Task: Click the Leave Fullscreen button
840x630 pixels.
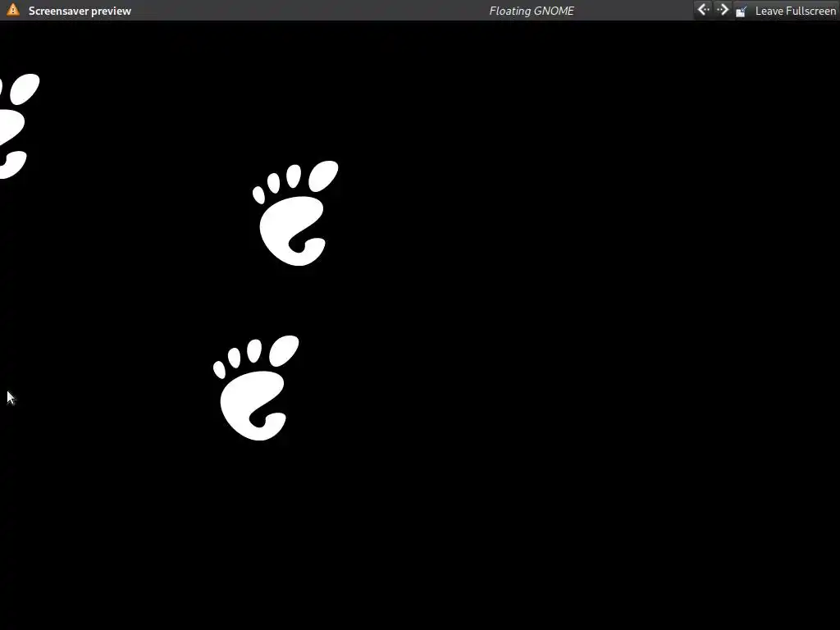Action: coord(785,11)
